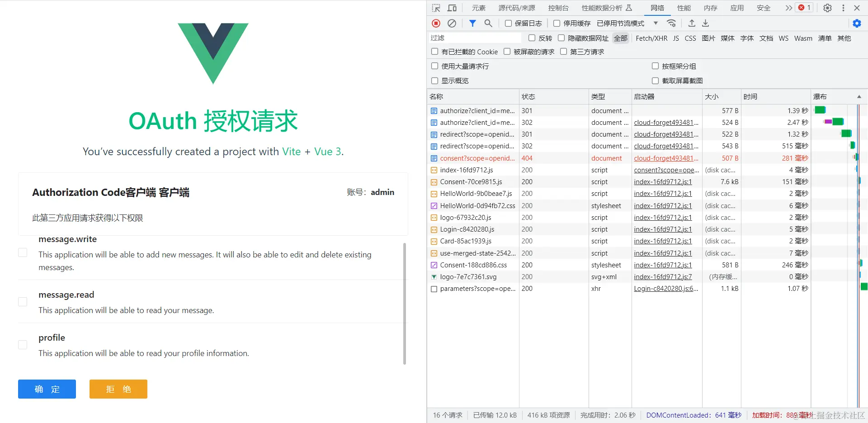The image size is (868, 423).
Task: Export HAR file with download arrow icon
Action: (705, 23)
